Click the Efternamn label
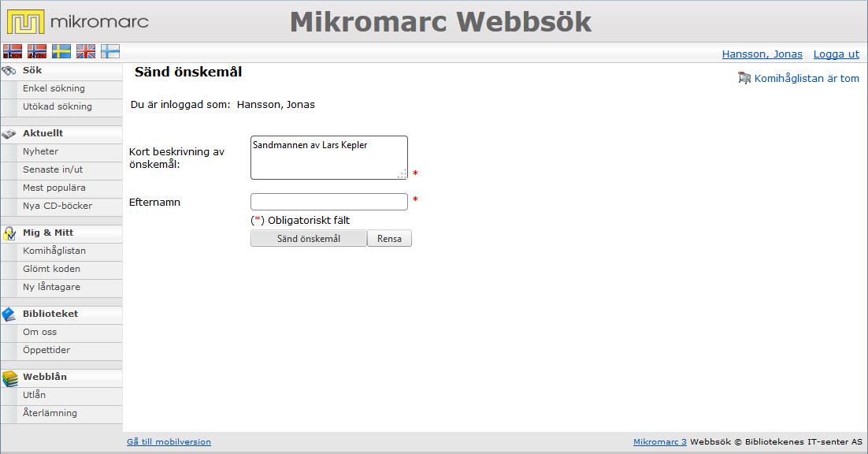 click(154, 202)
